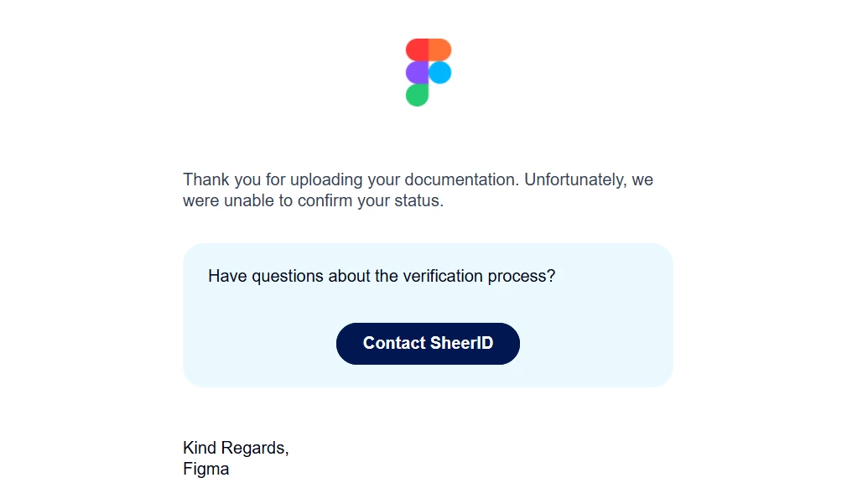Click the 'Figma' signature under Kind Regards
868x488 pixels.
pyautogui.click(x=206, y=470)
